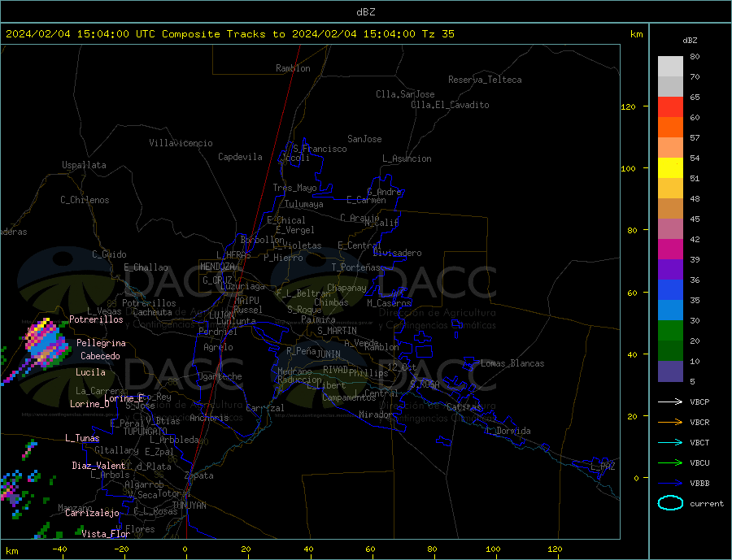Click the Tulumaya map label
Screen dimensions: 732x560
coord(304,204)
